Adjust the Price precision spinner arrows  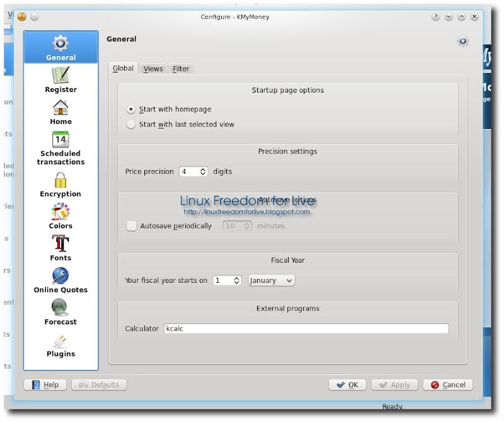(203, 171)
